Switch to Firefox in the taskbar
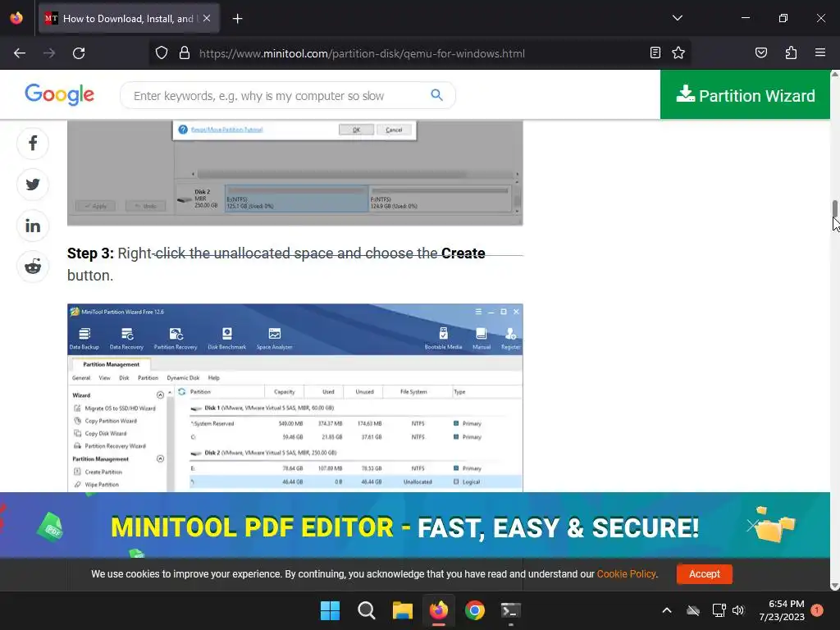This screenshot has width=840, height=630. (439, 610)
